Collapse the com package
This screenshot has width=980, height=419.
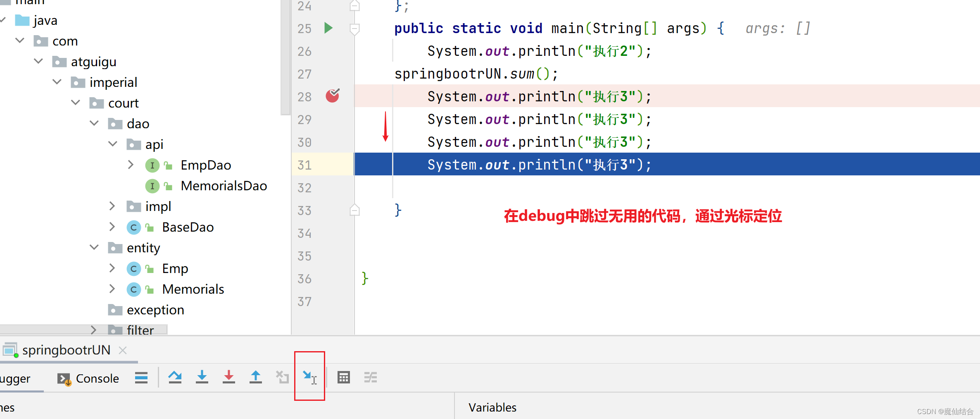[19, 41]
